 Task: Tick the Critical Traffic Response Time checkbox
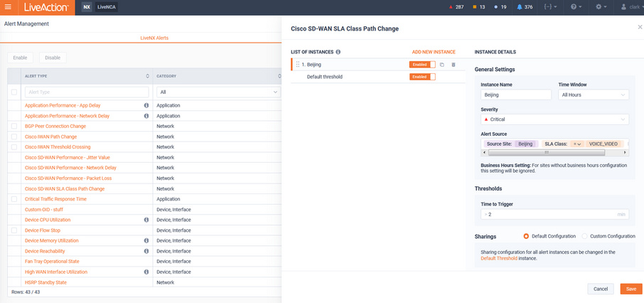14,199
